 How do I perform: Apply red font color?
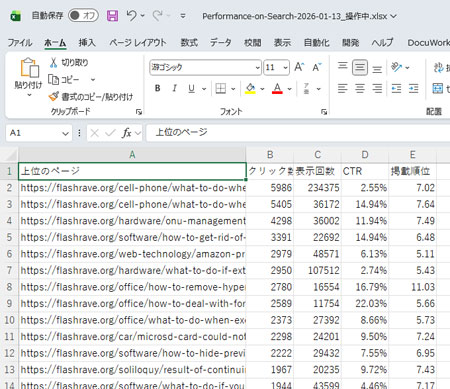pyautogui.click(x=277, y=88)
